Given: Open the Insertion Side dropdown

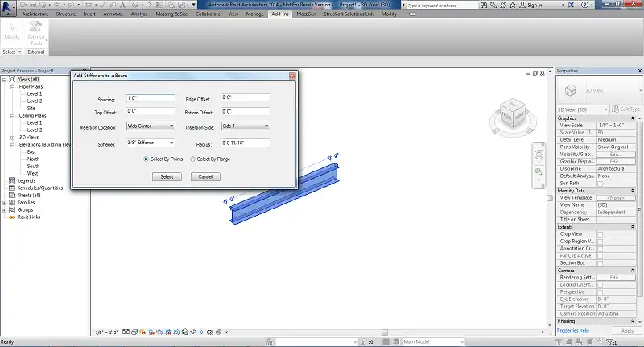Looking at the screenshot, I should (245, 126).
